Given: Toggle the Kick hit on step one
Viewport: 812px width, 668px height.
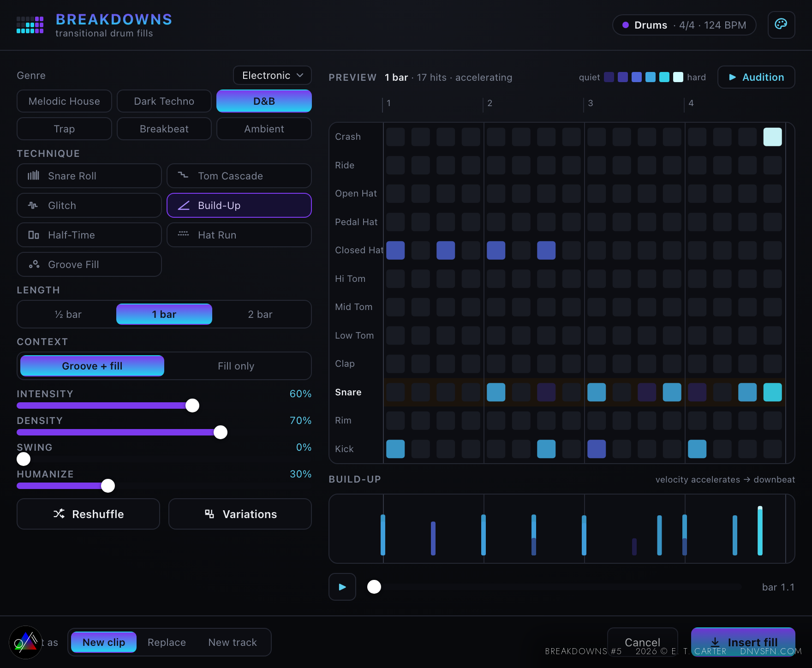Looking at the screenshot, I should 395,449.
